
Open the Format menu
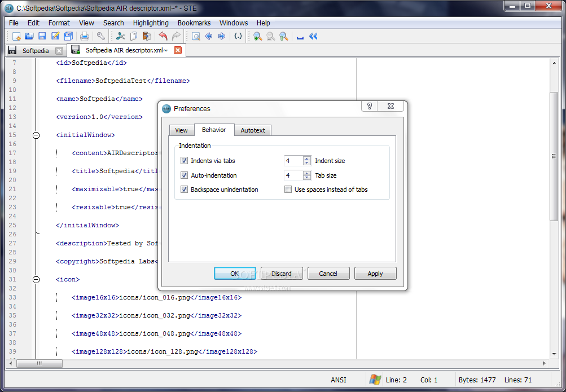coord(59,23)
